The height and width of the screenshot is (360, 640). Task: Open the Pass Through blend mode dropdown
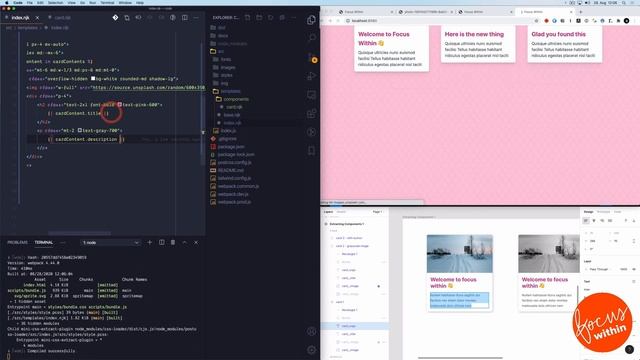click(599, 269)
